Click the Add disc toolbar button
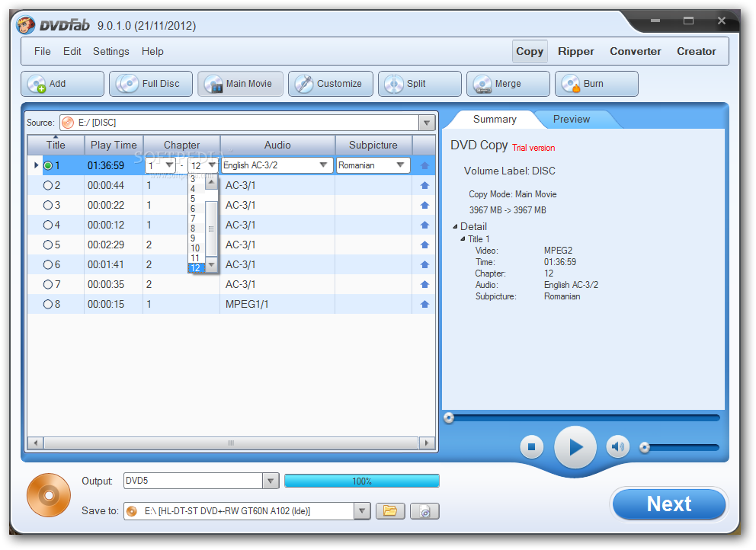The image size is (756, 550). tap(62, 84)
